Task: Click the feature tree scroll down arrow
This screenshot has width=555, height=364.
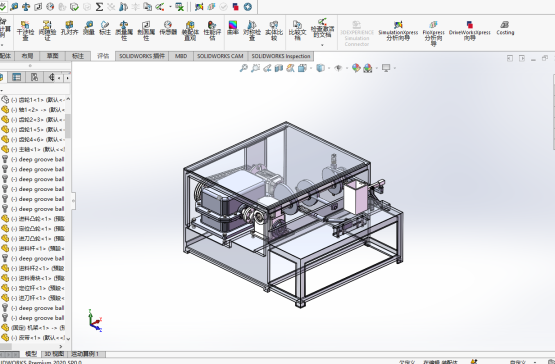Action: (x=68, y=338)
